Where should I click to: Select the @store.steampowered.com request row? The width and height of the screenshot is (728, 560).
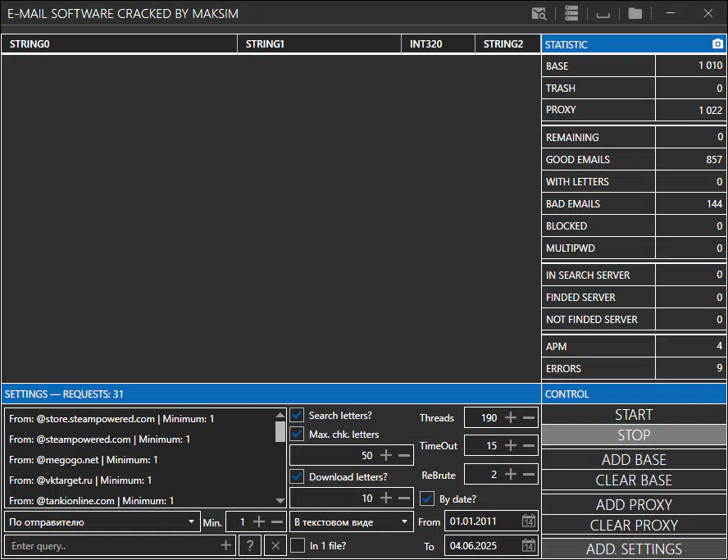(140, 418)
